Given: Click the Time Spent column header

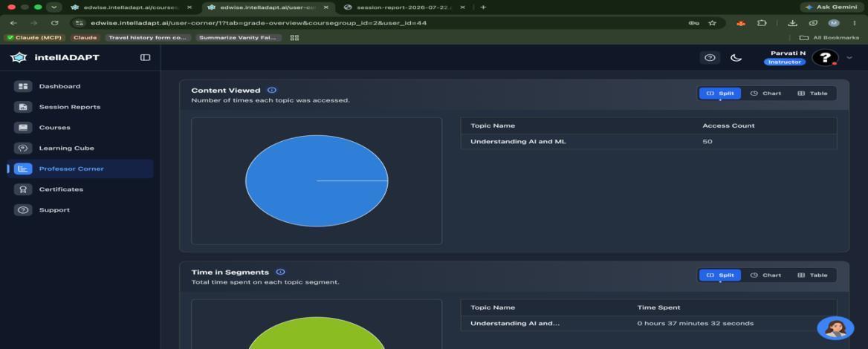Looking at the screenshot, I should point(658,307).
